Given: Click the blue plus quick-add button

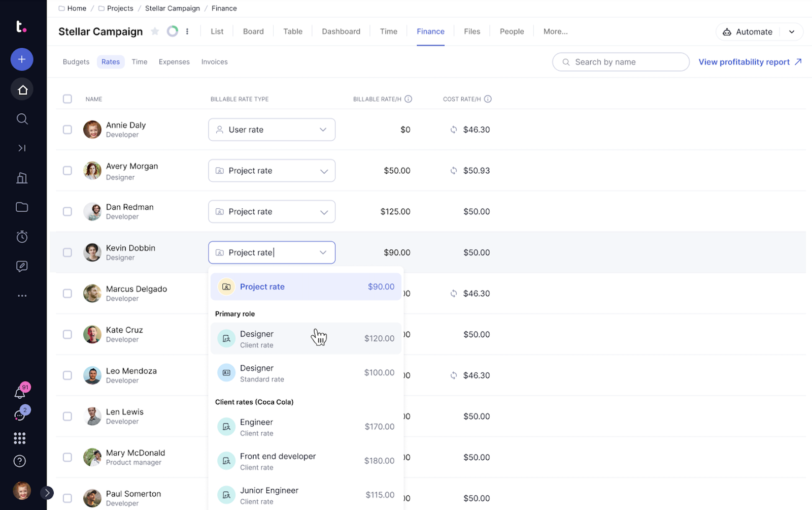Looking at the screenshot, I should (x=22, y=59).
